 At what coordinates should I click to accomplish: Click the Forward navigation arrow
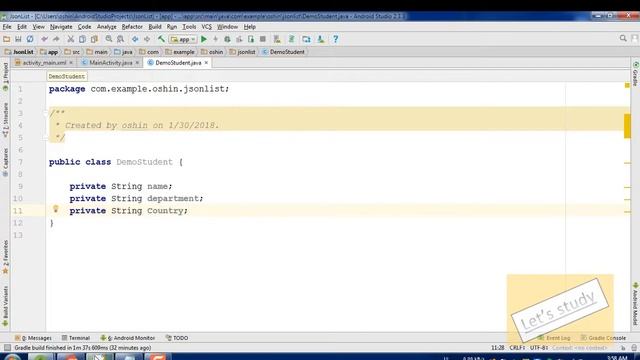147,39
